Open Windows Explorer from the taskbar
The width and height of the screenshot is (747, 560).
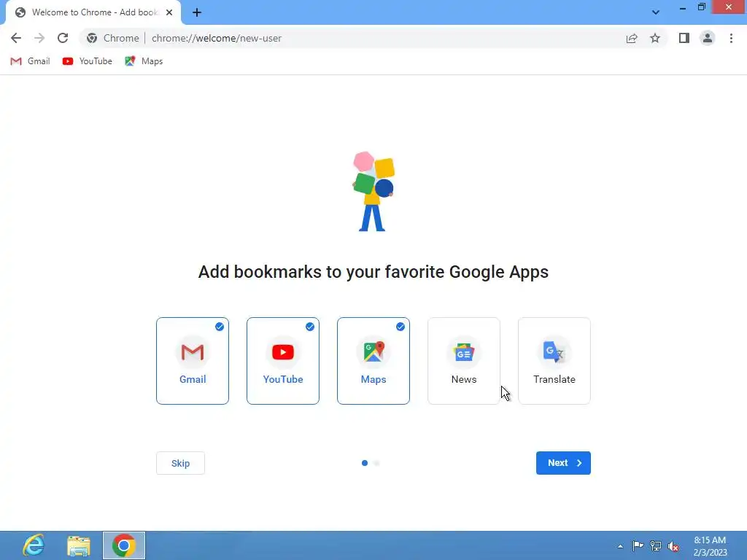[x=79, y=545]
